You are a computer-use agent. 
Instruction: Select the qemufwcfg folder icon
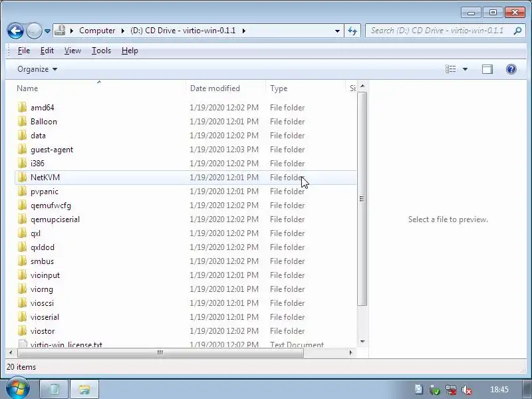click(x=22, y=205)
